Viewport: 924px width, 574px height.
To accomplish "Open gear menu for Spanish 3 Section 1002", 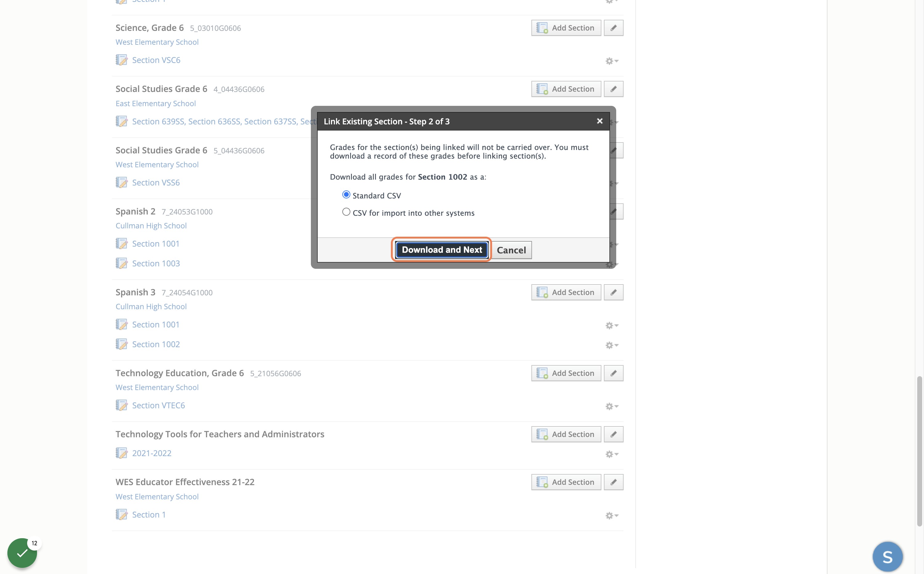I will click(x=612, y=345).
